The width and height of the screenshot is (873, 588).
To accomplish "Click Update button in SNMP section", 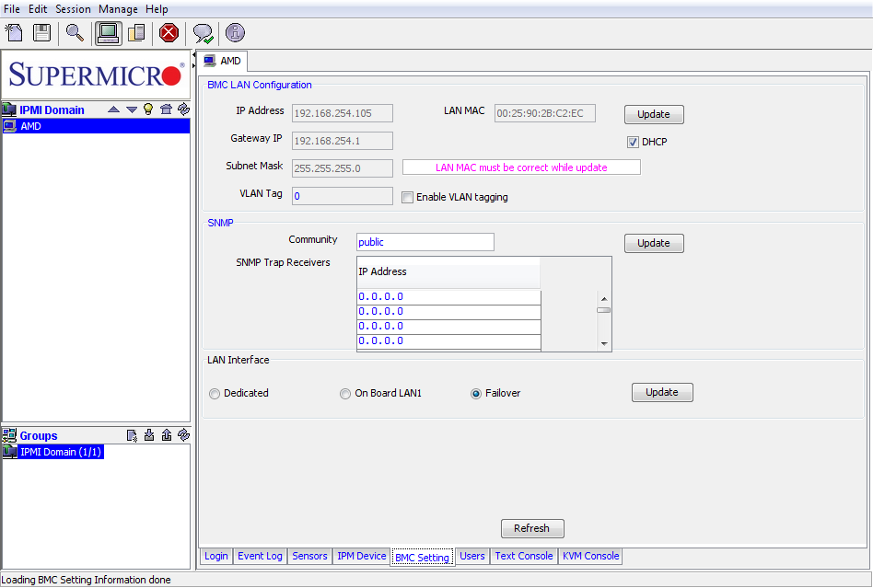I will coord(654,243).
